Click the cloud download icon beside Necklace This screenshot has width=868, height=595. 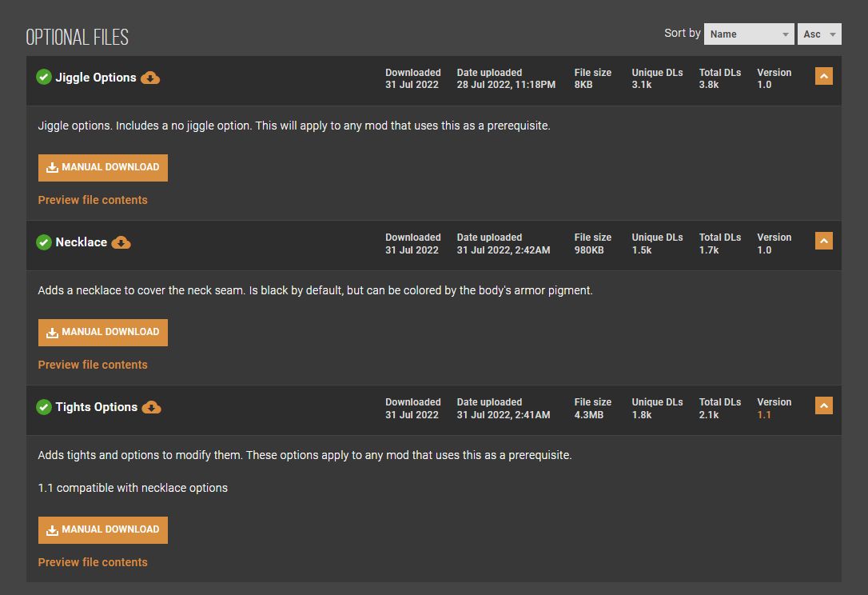121,242
